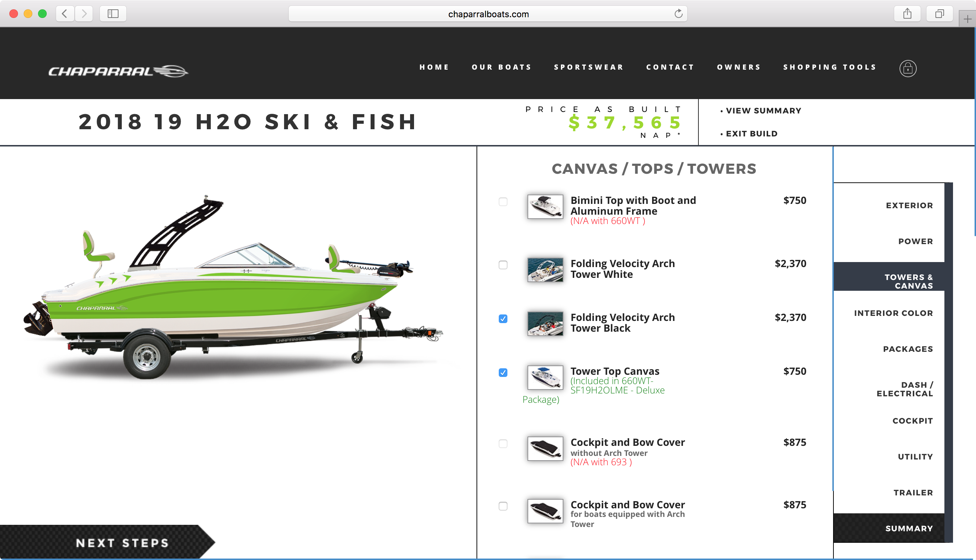The height and width of the screenshot is (560, 976).
Task: Click the Exit Build link
Action: pos(751,134)
